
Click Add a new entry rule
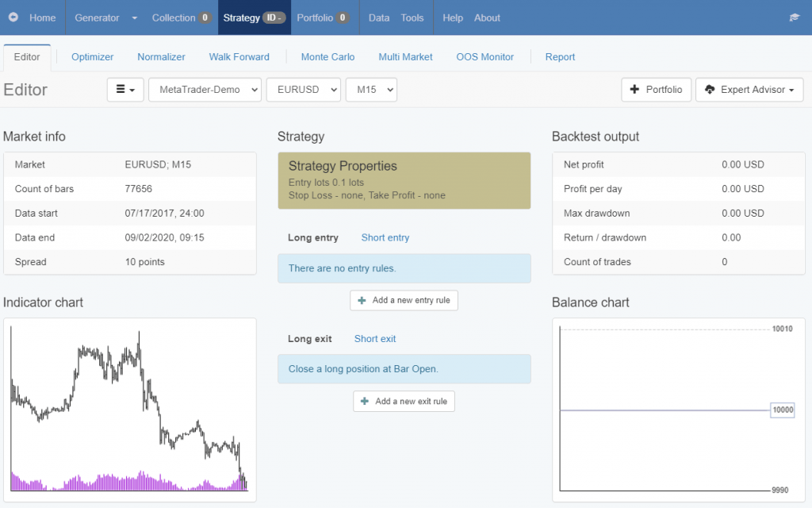coord(404,300)
